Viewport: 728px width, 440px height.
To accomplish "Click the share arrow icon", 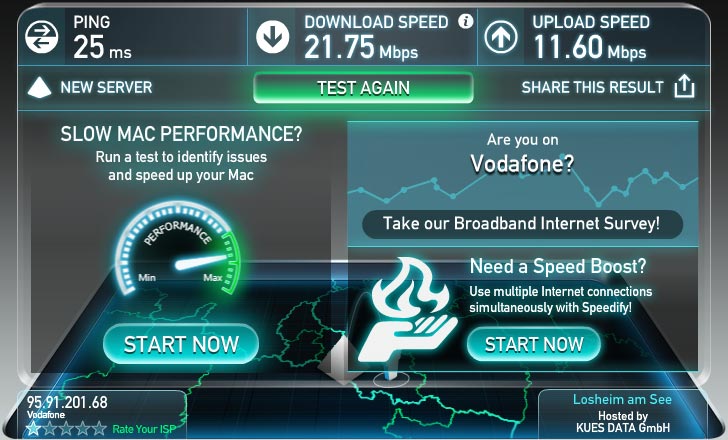I will (684, 87).
